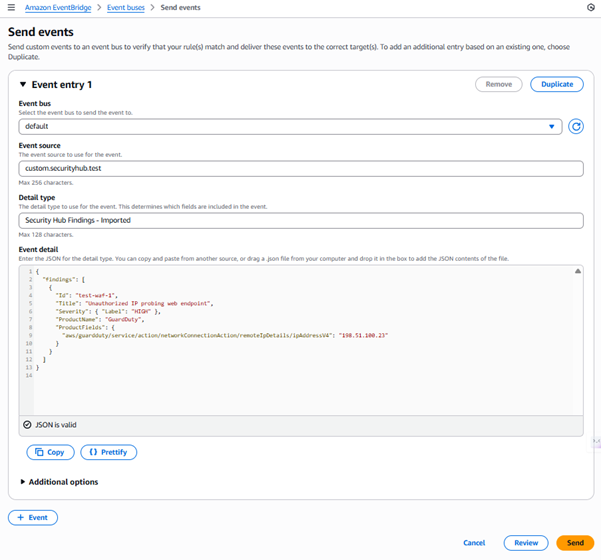Screen dimensions: 601x560
Task: Click 'Max 256 characters.' hint text
Action: click(46, 183)
